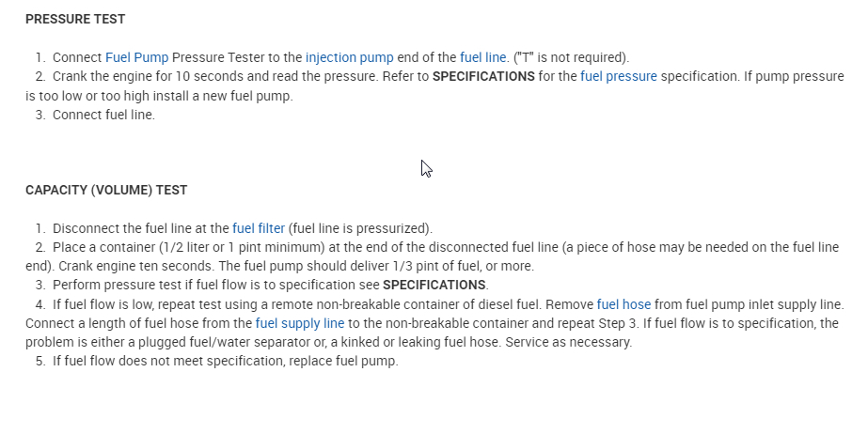
Task: Click the PRESSURE TEST heading
Action: (75, 19)
